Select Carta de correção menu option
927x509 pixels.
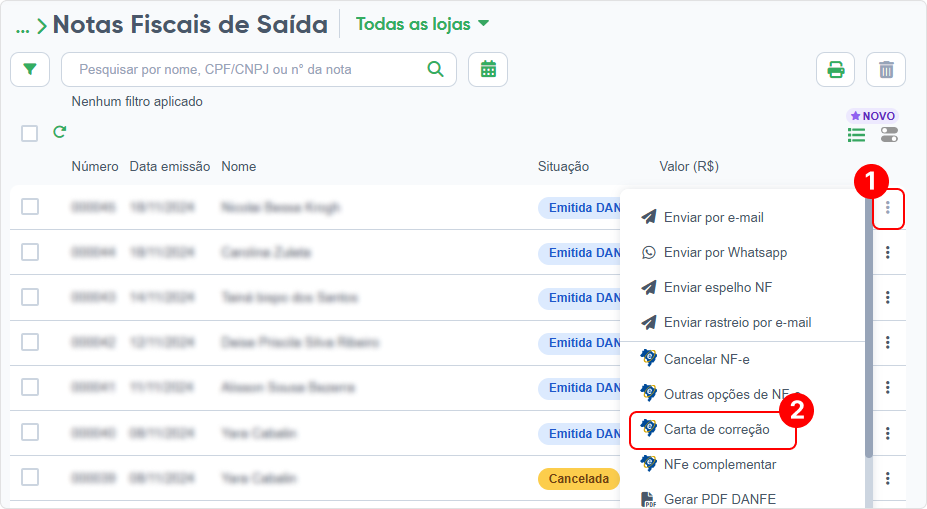point(717,429)
